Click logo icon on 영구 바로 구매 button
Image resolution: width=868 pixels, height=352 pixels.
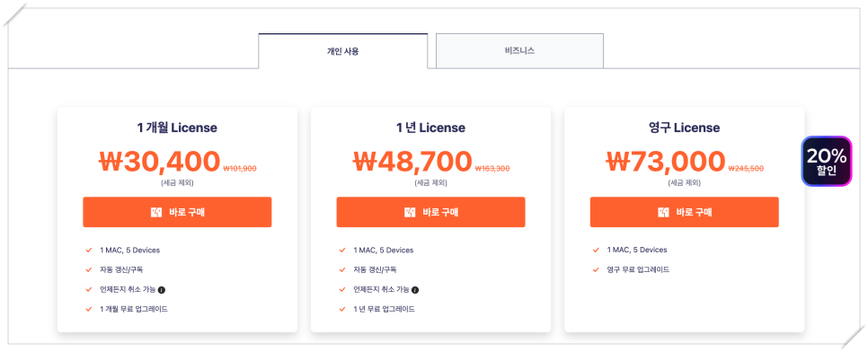pyautogui.click(x=663, y=212)
